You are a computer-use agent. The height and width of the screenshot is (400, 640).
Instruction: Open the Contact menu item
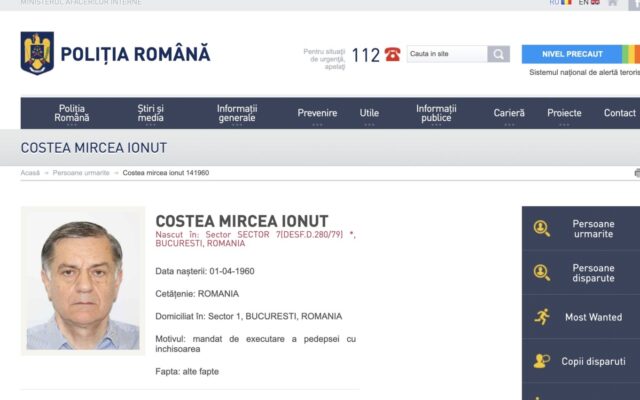click(619, 113)
